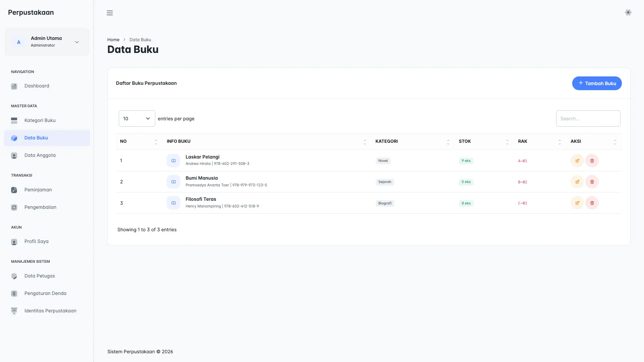
Task: Click the Data Buku cube icon
Action: (14, 138)
